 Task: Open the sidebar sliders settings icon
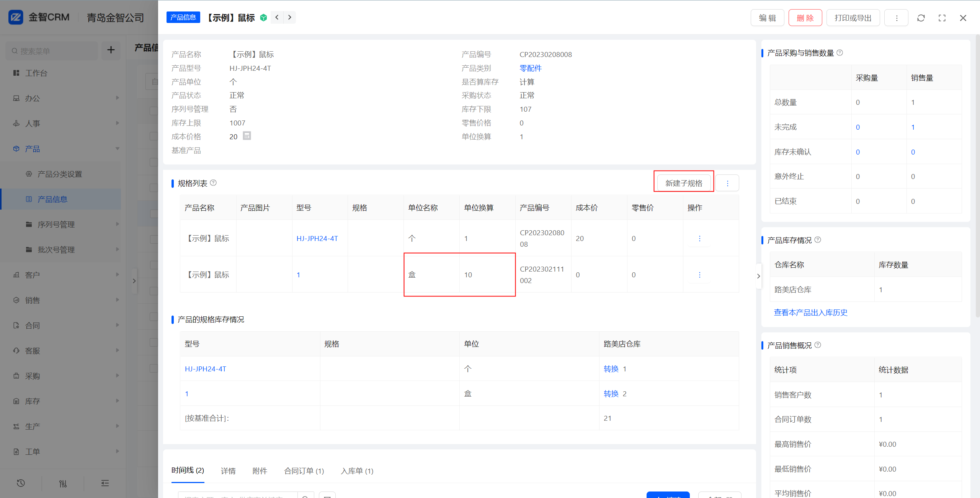tap(63, 483)
